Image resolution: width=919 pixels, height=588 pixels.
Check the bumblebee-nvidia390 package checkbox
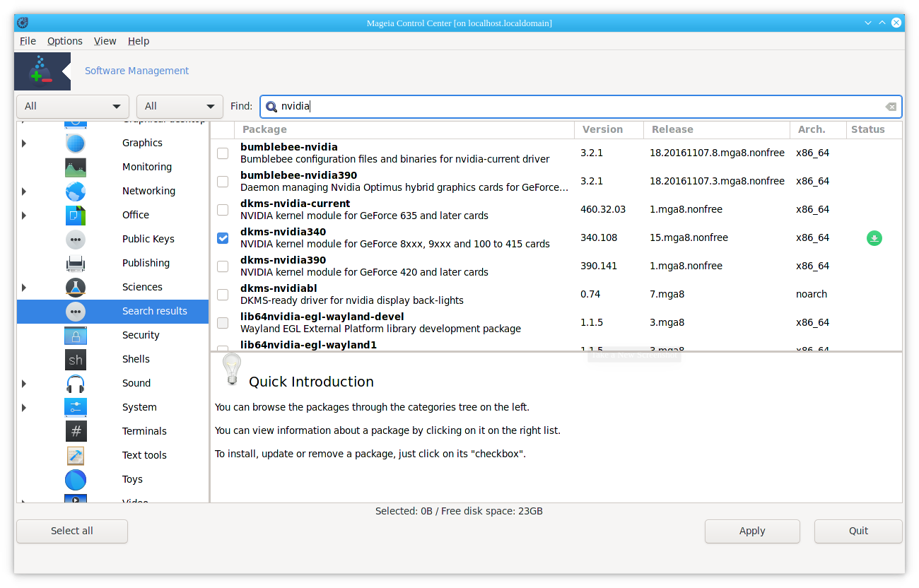click(x=223, y=182)
